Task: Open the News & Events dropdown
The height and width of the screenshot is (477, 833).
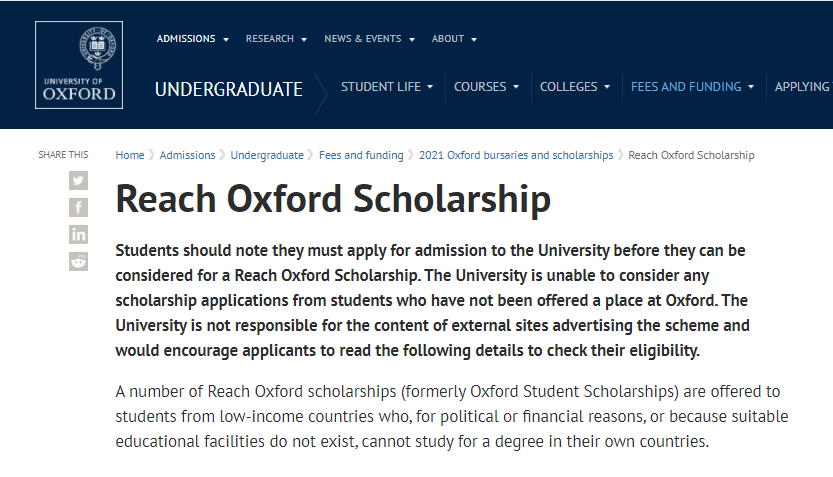Action: tap(369, 39)
